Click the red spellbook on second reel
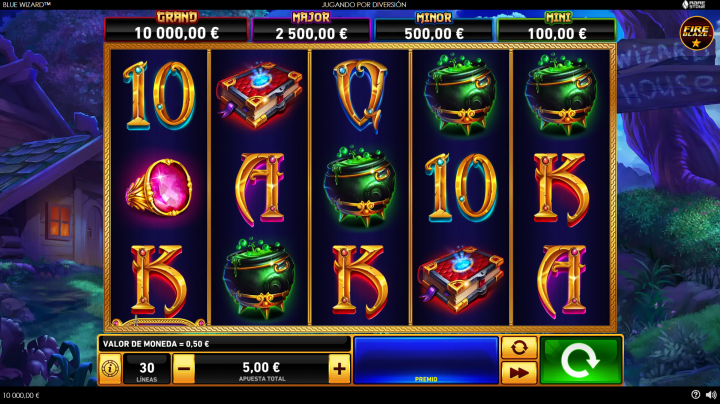Viewport: 720px width, 404px height. coord(260,95)
